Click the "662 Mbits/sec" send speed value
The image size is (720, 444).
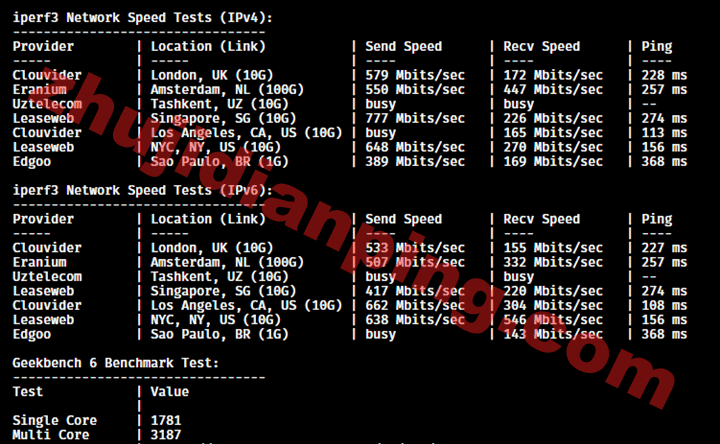click(415, 305)
